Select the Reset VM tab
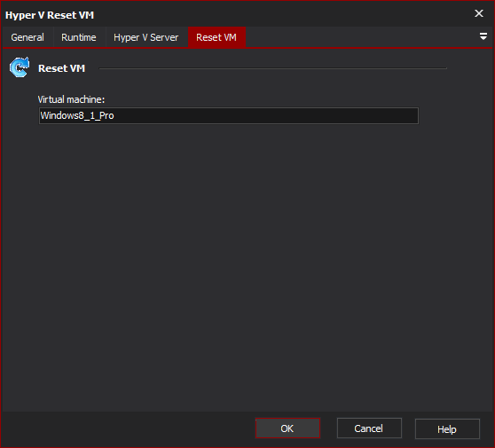The width and height of the screenshot is (495, 448). coord(216,37)
